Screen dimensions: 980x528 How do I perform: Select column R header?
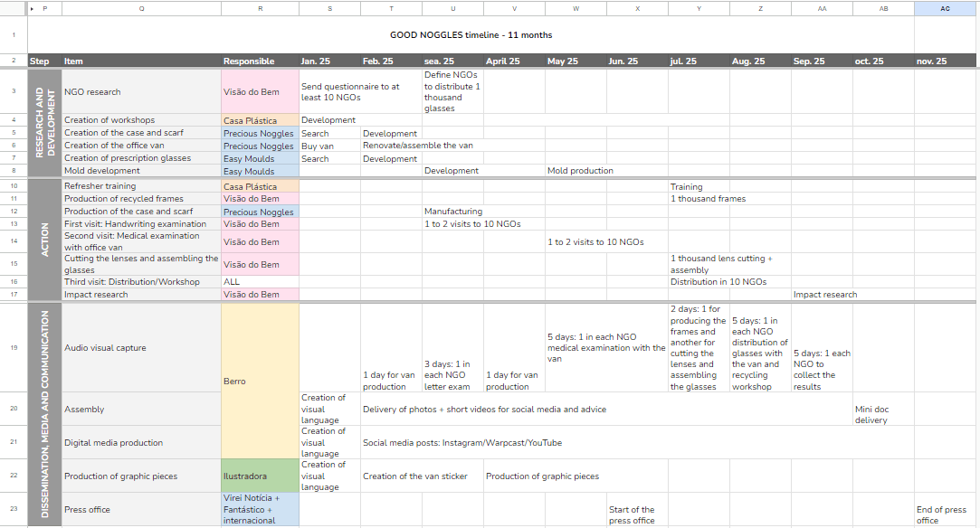coord(260,8)
